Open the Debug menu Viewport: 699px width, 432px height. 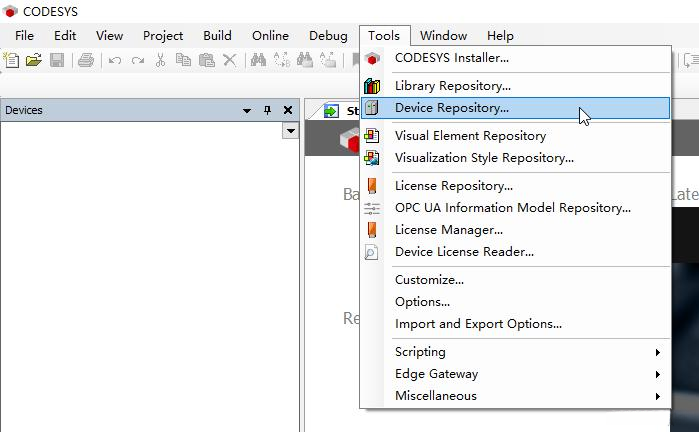pos(328,36)
